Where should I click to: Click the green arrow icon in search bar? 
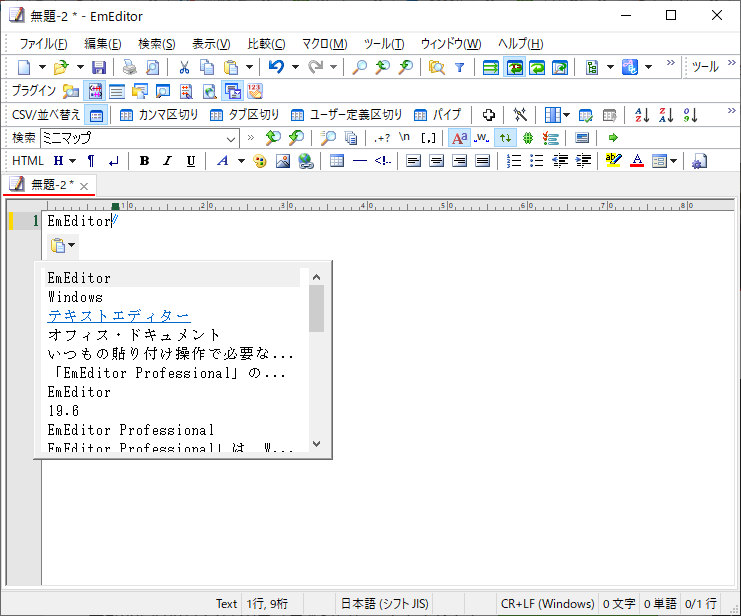pos(613,138)
